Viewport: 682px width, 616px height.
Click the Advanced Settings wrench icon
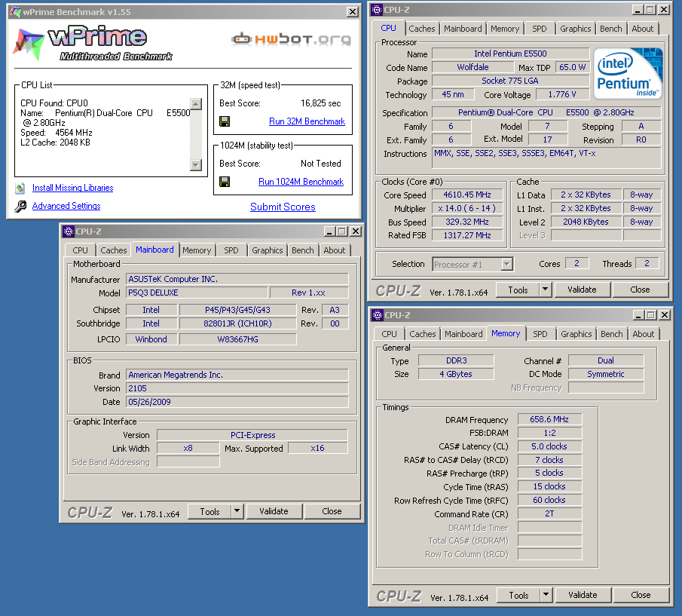click(x=20, y=206)
